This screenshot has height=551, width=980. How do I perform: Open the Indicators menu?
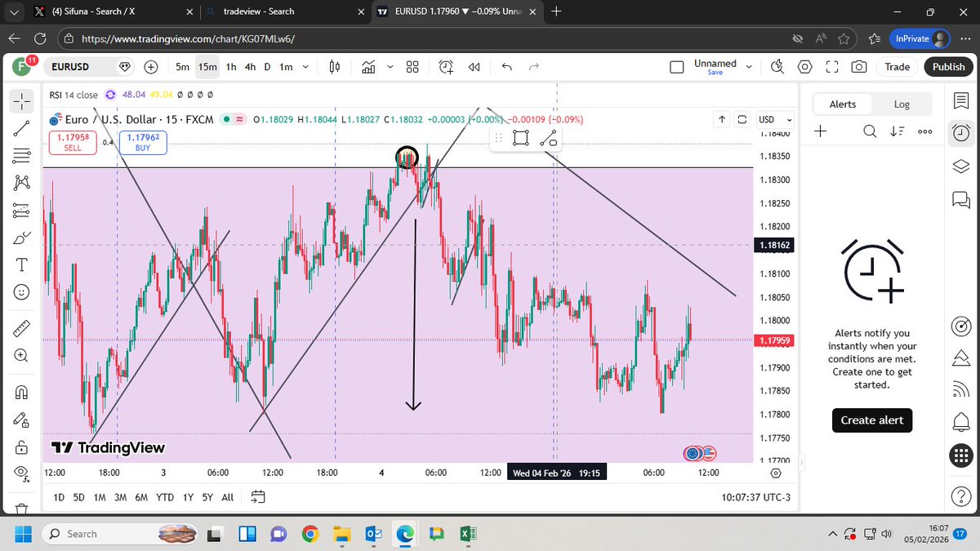[368, 67]
